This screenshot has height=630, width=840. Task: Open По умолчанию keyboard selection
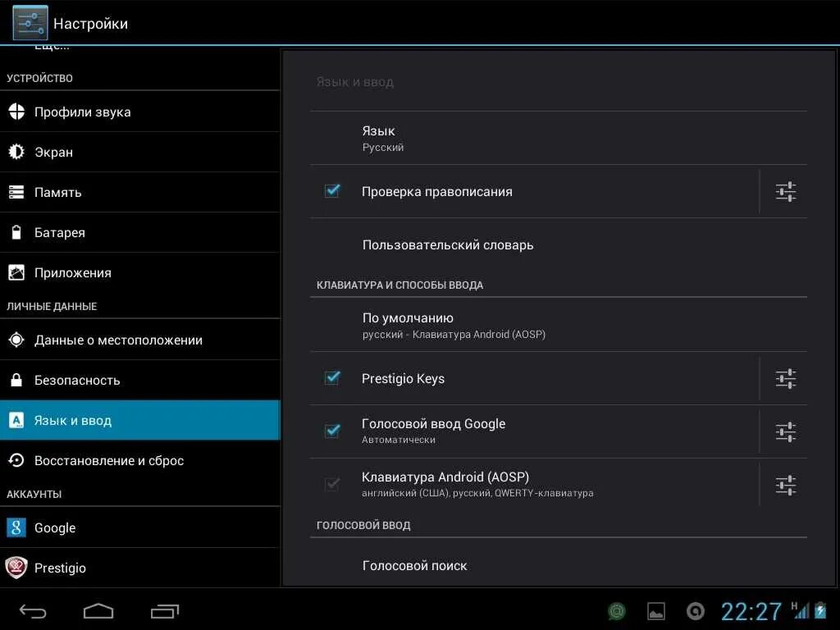pyautogui.click(x=558, y=325)
